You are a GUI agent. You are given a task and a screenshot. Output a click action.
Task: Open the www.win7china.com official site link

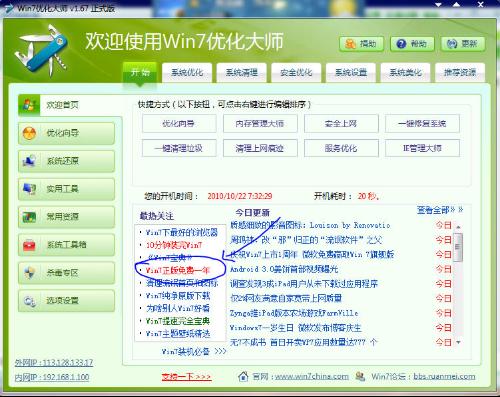tap(312, 376)
